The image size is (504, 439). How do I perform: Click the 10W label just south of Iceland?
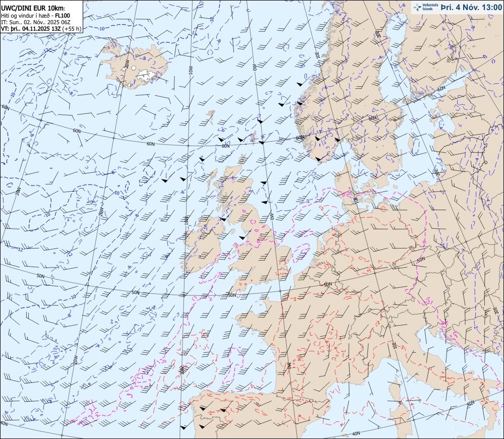coord(191,71)
